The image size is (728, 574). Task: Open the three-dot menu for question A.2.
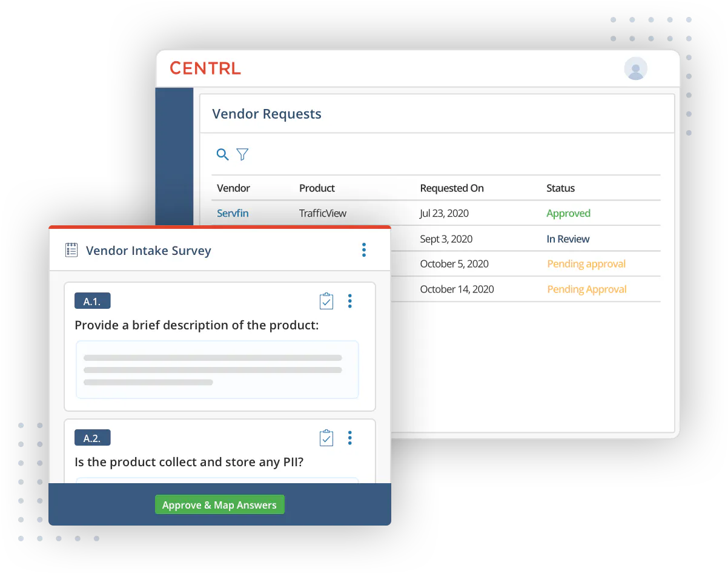(x=349, y=438)
